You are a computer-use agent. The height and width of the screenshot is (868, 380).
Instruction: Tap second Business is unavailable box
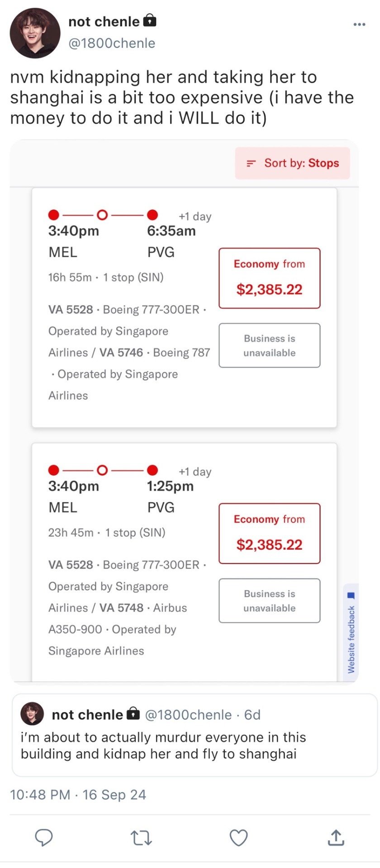[x=270, y=601]
